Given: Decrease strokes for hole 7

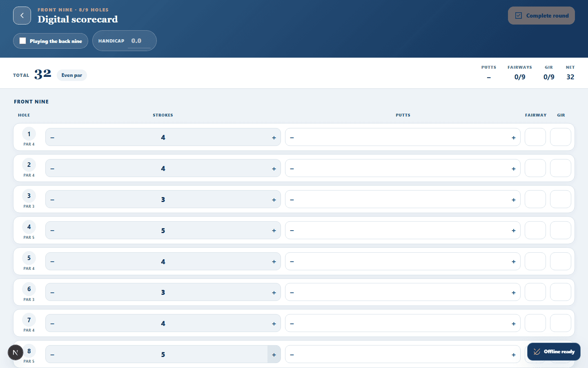Looking at the screenshot, I should click(x=52, y=323).
